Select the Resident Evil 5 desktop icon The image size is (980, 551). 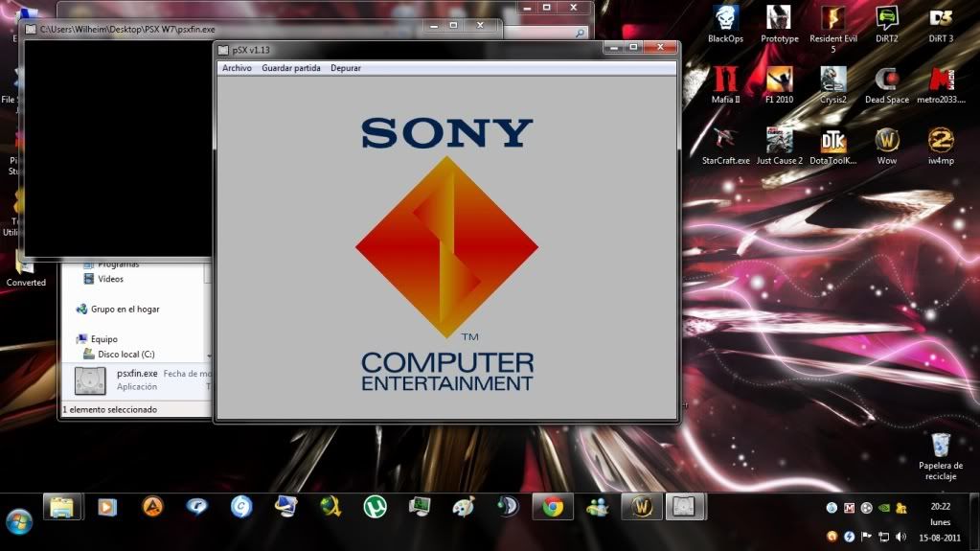[833, 28]
